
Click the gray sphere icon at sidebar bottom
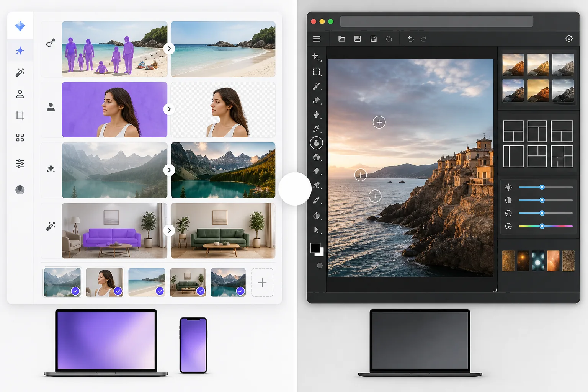20,189
